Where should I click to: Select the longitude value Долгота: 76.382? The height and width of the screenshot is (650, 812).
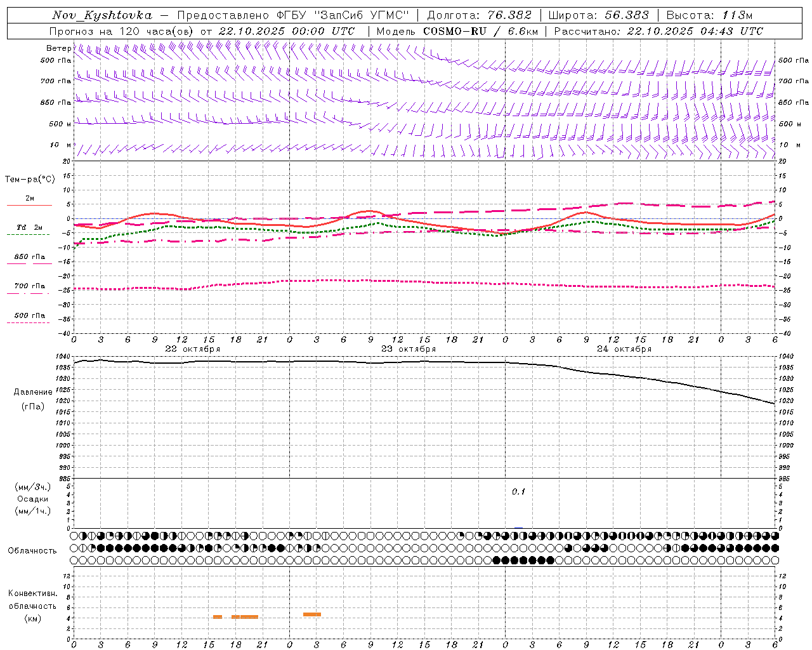pos(479,15)
